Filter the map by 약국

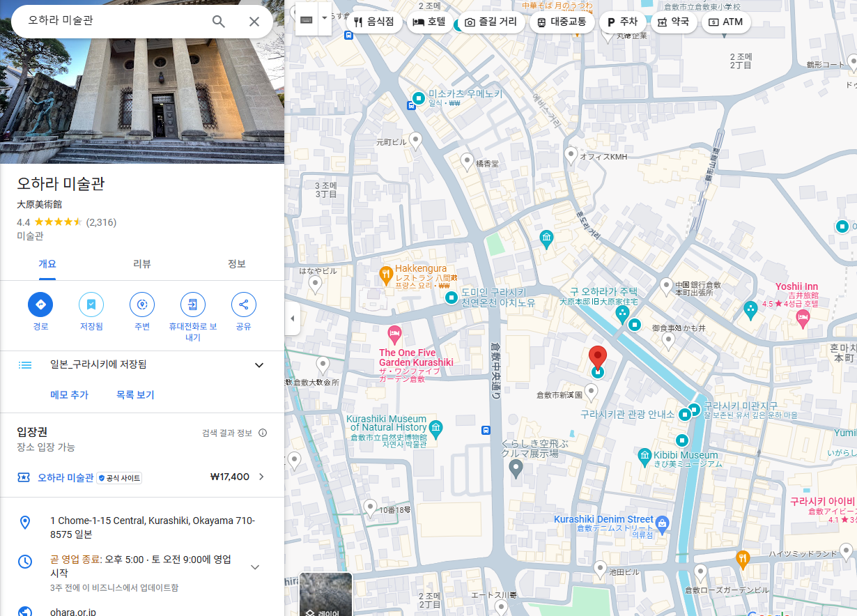(x=674, y=22)
